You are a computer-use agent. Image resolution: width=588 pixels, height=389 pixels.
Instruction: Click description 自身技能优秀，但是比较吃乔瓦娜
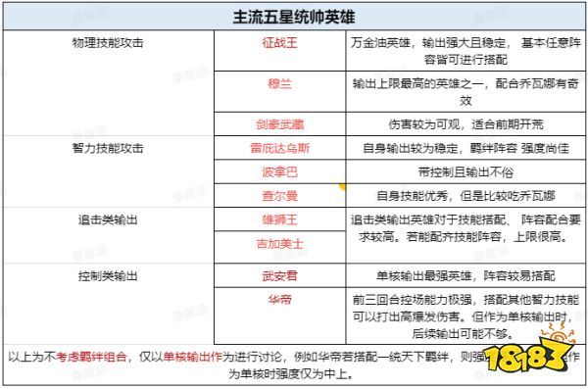coord(465,196)
